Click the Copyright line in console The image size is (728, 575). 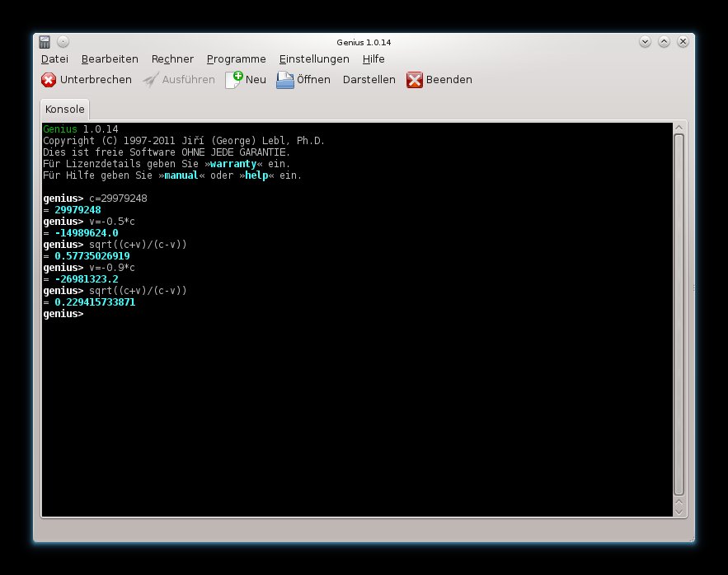184,141
